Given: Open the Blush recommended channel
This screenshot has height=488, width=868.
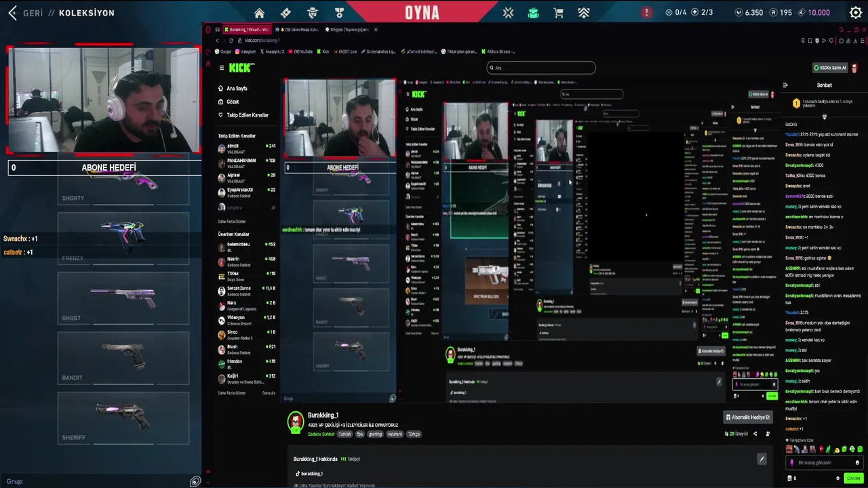Looking at the screenshot, I should tap(247, 349).
